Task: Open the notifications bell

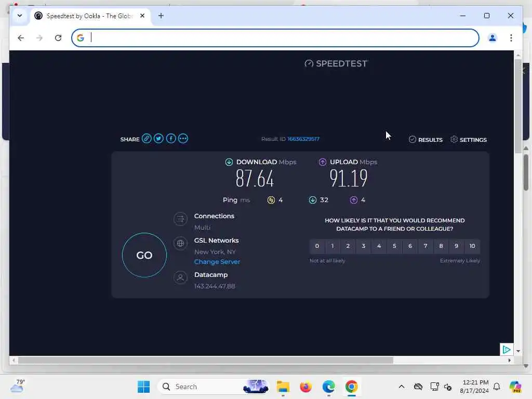Action: click(x=497, y=387)
